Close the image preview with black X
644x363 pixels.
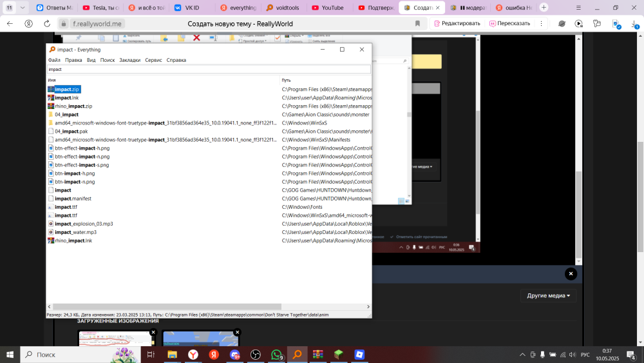click(571, 274)
